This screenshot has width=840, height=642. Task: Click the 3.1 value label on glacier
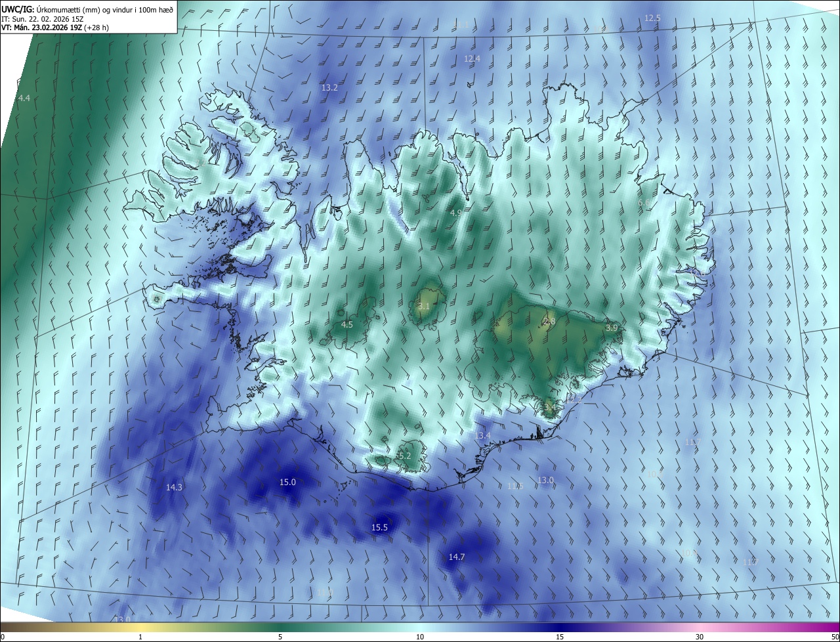click(x=424, y=307)
